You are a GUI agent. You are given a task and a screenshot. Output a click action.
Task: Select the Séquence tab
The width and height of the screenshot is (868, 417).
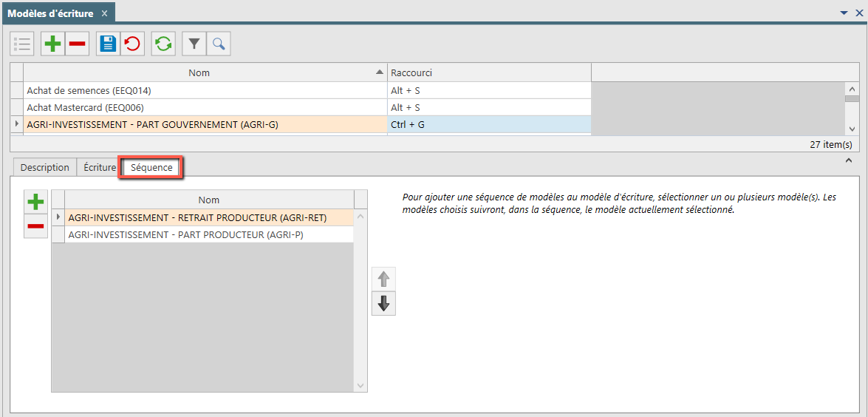click(151, 167)
